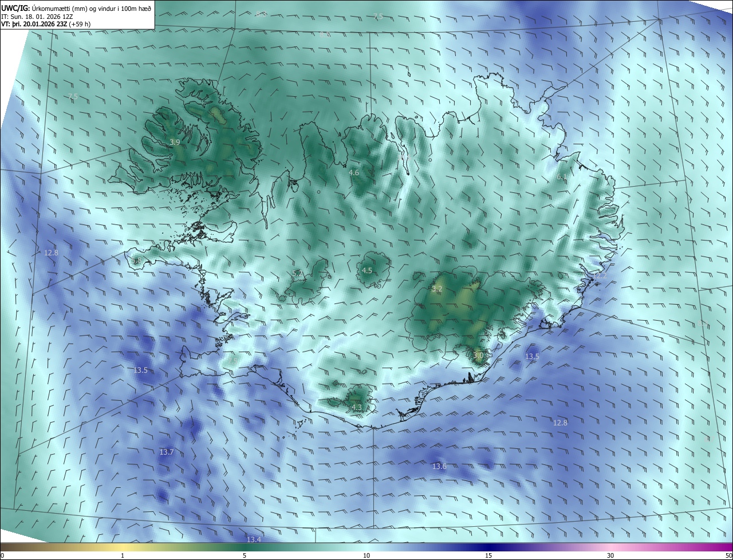Click the colorbar tick label '10'
733x560 pixels.
coord(366,555)
